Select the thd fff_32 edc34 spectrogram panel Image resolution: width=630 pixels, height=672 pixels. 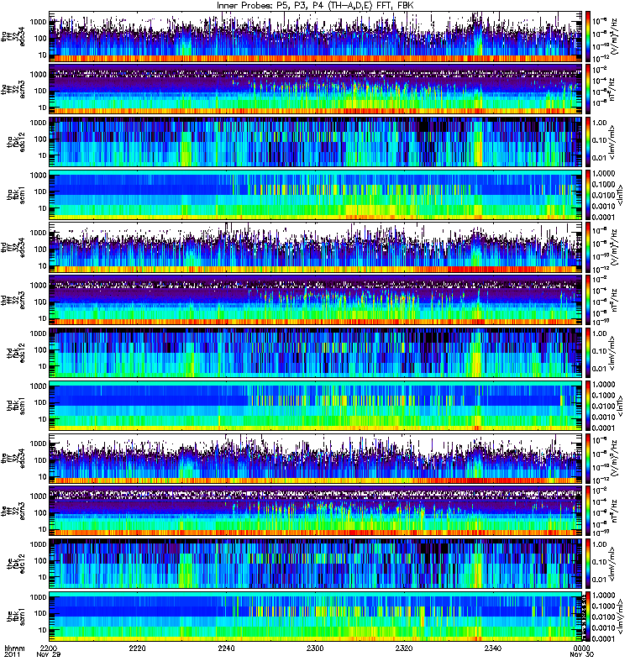[x=316, y=247]
